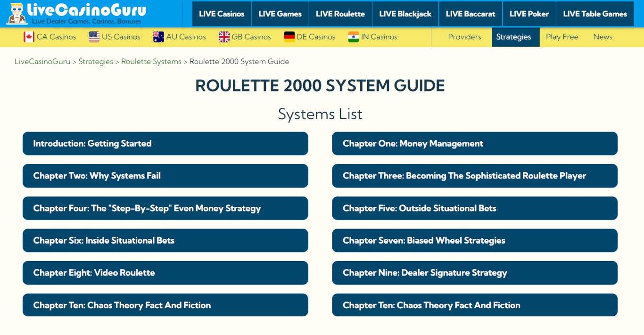This screenshot has width=644, height=335.
Task: Follow the Roulette Systems breadcrumb link
Action: click(151, 62)
